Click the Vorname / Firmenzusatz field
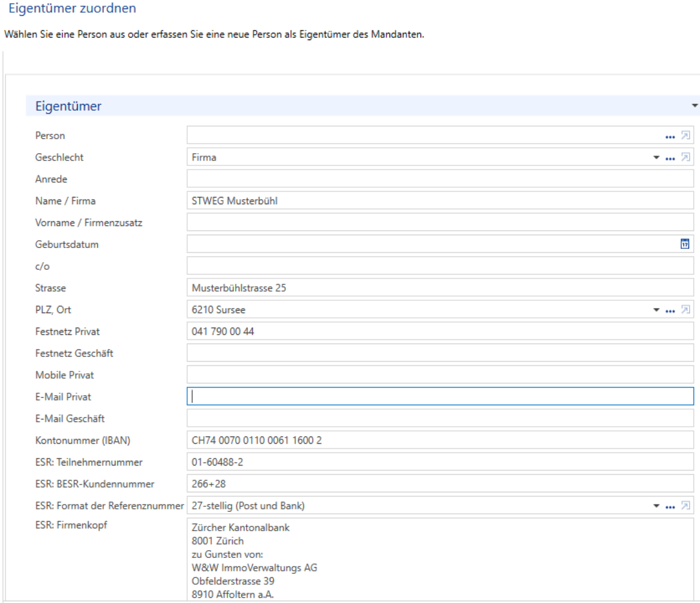The image size is (700, 603). click(x=440, y=222)
